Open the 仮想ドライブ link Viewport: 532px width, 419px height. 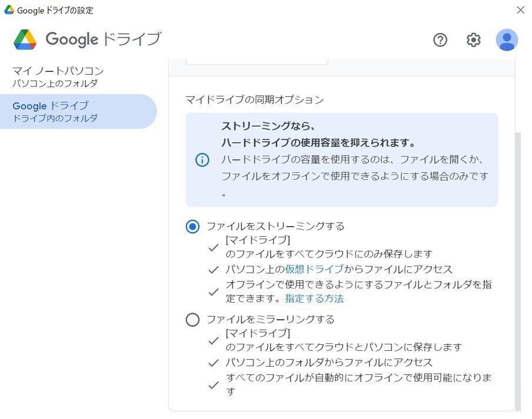click(314, 269)
